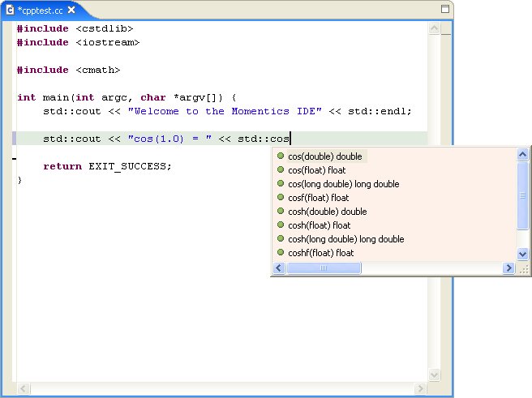The height and width of the screenshot is (398, 532).
Task: Choose cosh(float) float completion
Action: click(319, 225)
